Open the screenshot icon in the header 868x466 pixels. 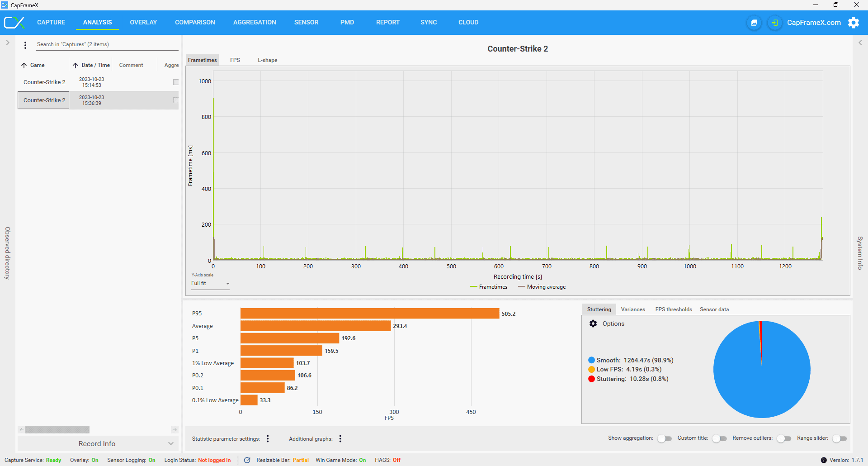[x=754, y=23]
